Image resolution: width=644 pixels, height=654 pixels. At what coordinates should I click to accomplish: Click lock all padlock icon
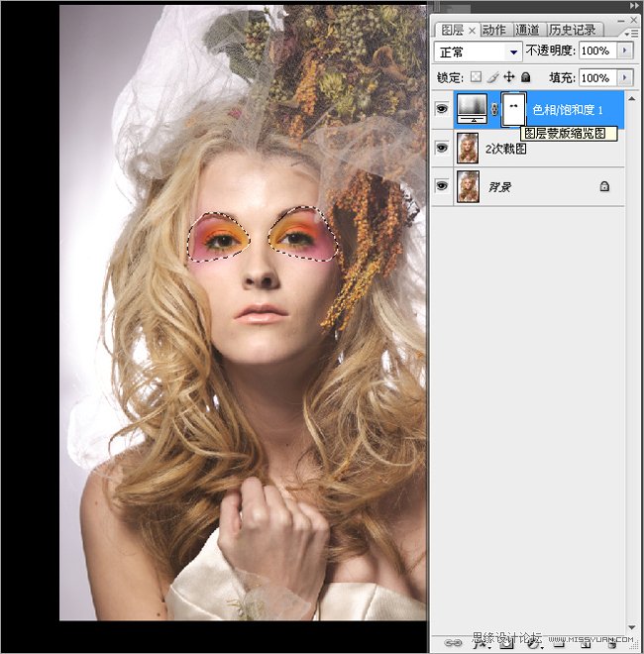[525, 77]
